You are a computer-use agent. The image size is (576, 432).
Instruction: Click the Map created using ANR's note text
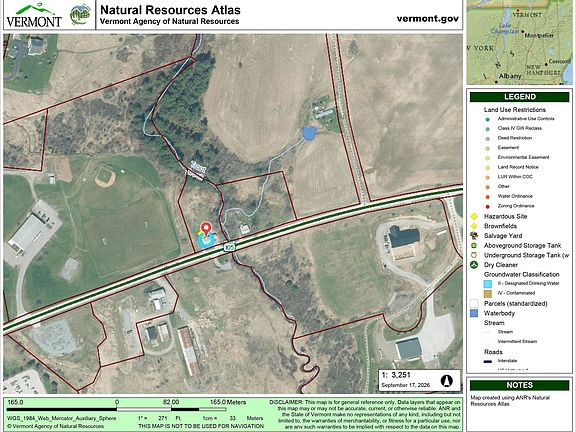[510, 400]
